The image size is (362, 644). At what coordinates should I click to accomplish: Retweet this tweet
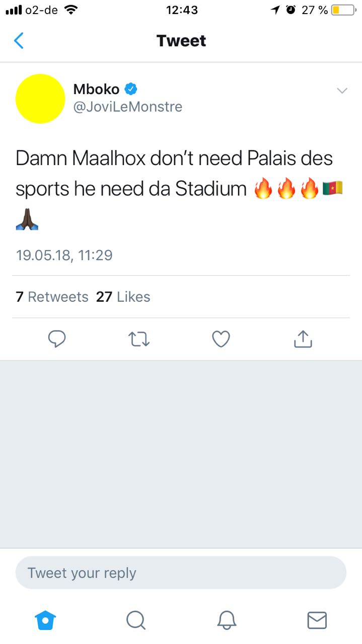[x=139, y=339]
